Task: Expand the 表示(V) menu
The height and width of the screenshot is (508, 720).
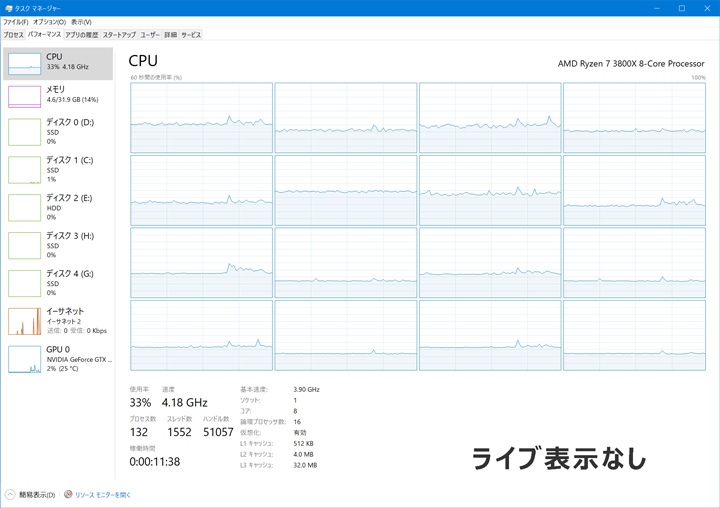Action: (81, 21)
